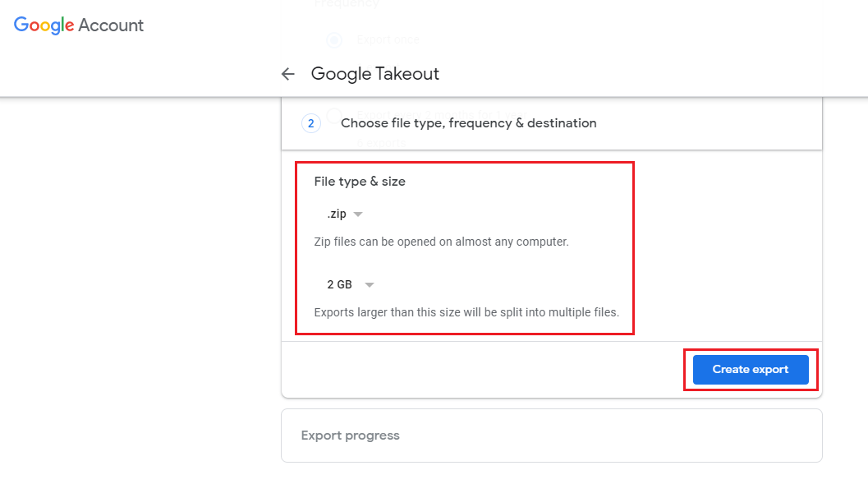
Task: Click the faded Export once label
Action: tap(388, 40)
